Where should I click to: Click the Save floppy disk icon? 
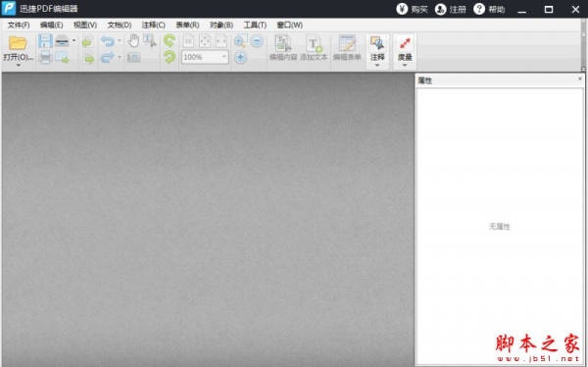pyautogui.click(x=45, y=41)
